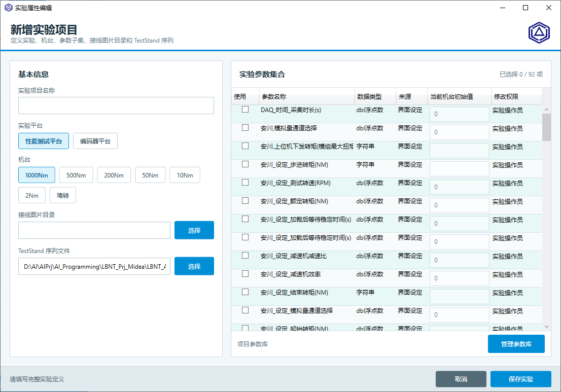The width and height of the screenshot is (561, 392).
Task: Toggle checkbox for 安川_设定_测试转速(RPM)
Action: tap(245, 183)
